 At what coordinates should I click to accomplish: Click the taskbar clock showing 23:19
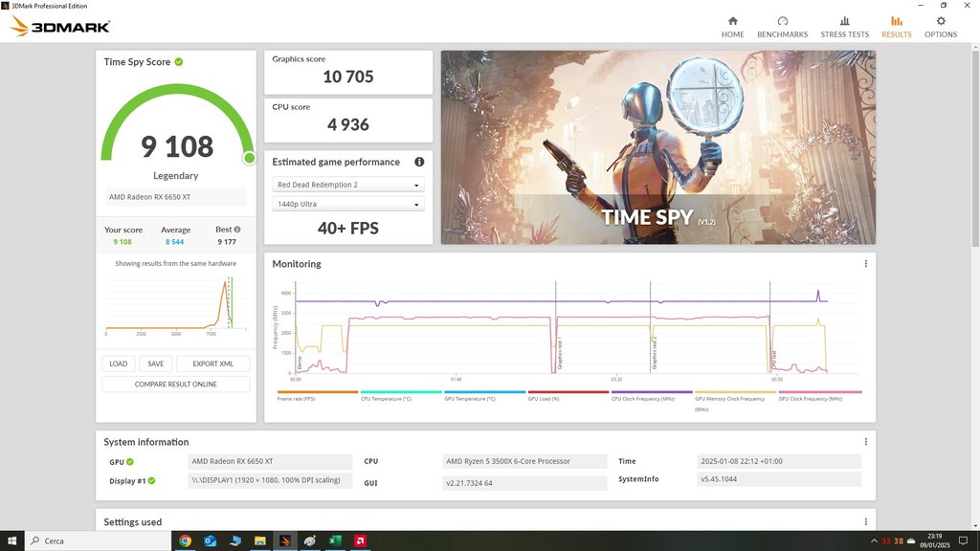pyautogui.click(x=934, y=541)
